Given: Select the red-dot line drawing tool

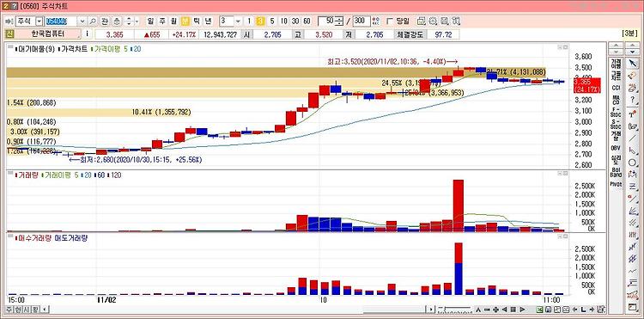Looking at the screenshot, I should 632,198.
